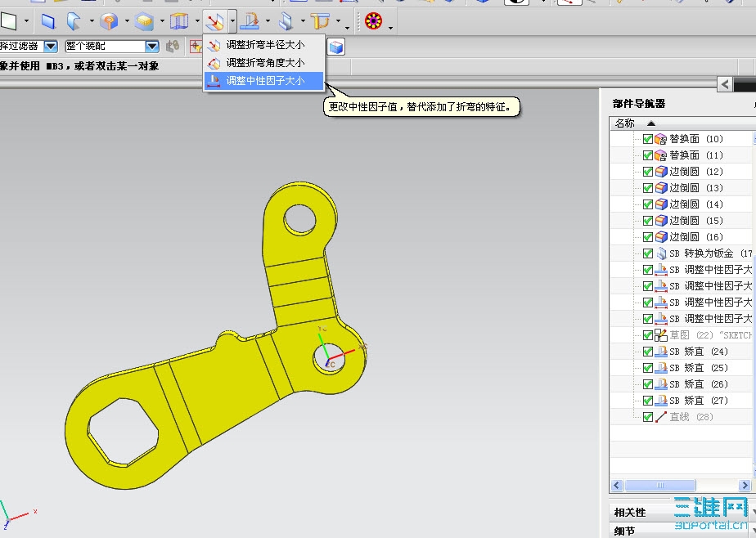756x538 pixels.
Task: Open the 择过滤器 selection filter dropdown
Action: (51, 47)
